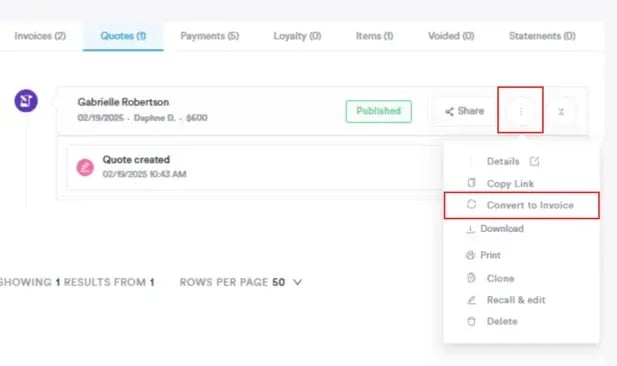Click the trash icon next to Delete
The height and width of the screenshot is (366, 617).
tap(471, 321)
